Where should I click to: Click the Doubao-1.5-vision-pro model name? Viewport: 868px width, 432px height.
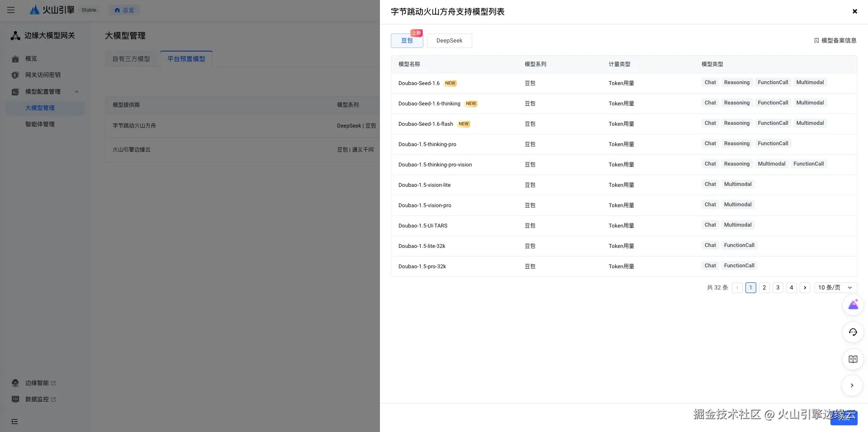coord(425,205)
